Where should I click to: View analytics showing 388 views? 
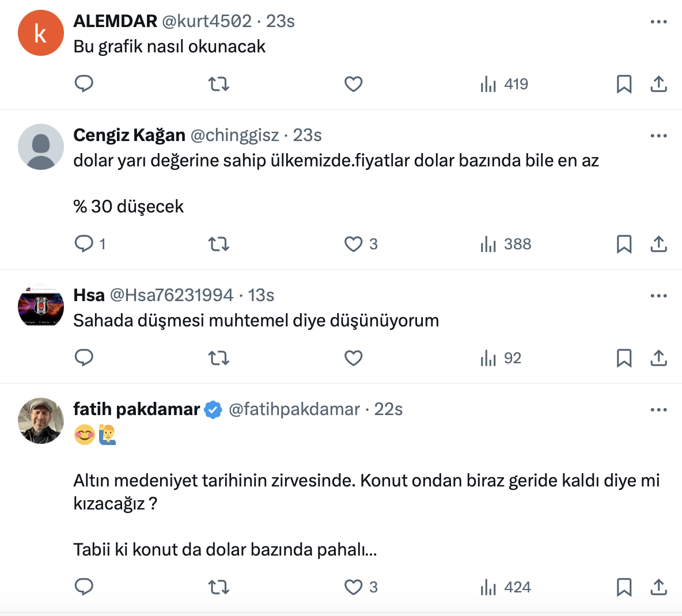506,244
